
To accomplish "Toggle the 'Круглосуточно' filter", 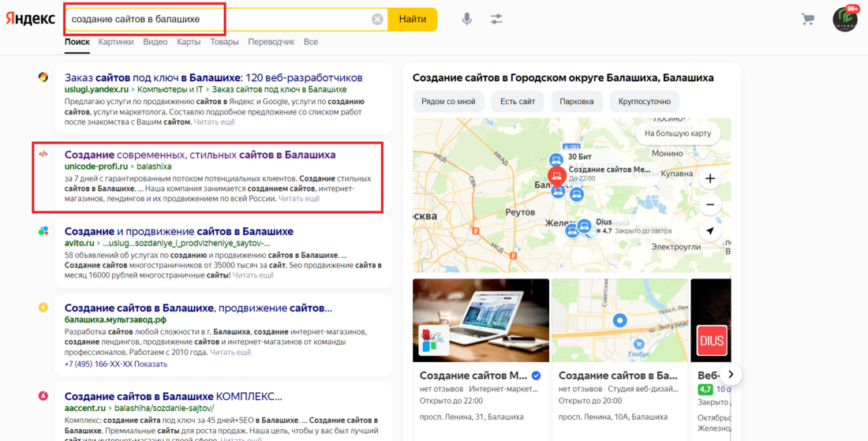I will click(645, 102).
